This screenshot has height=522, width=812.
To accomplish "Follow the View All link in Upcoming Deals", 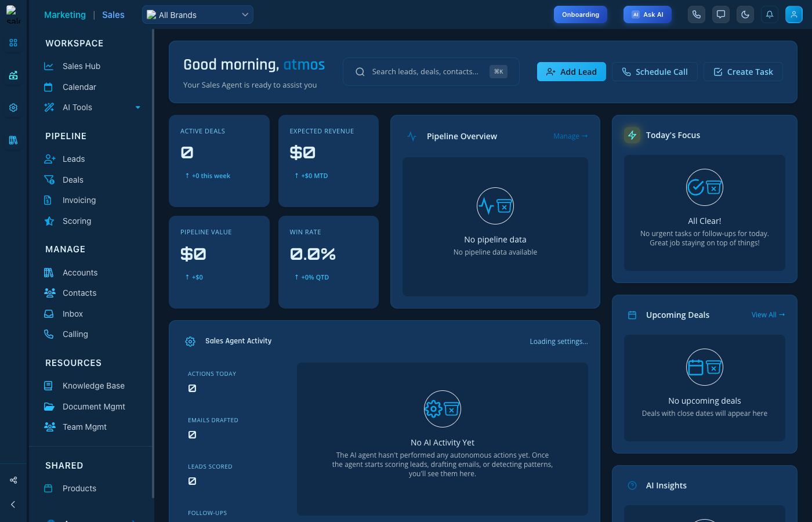I will 768,315.
